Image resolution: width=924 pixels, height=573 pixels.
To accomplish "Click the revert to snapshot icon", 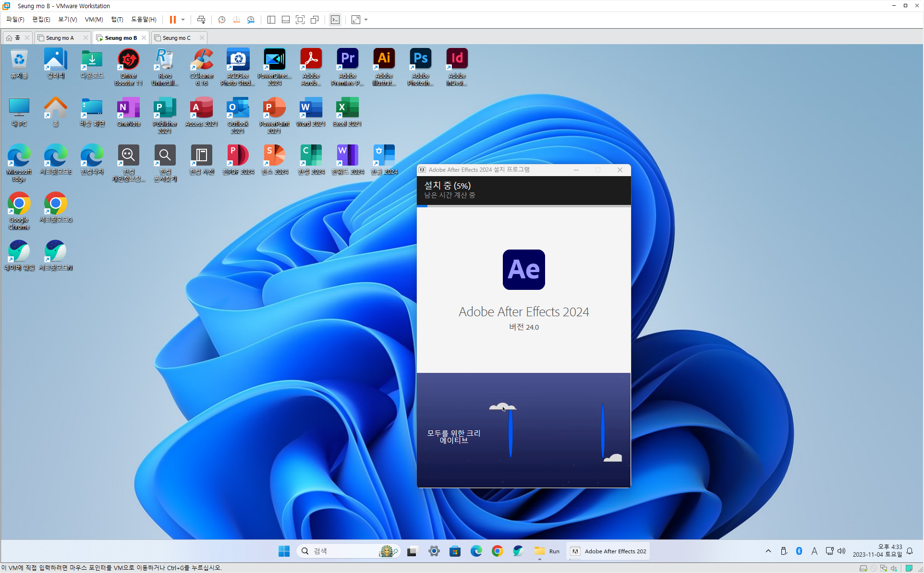I will coord(236,20).
